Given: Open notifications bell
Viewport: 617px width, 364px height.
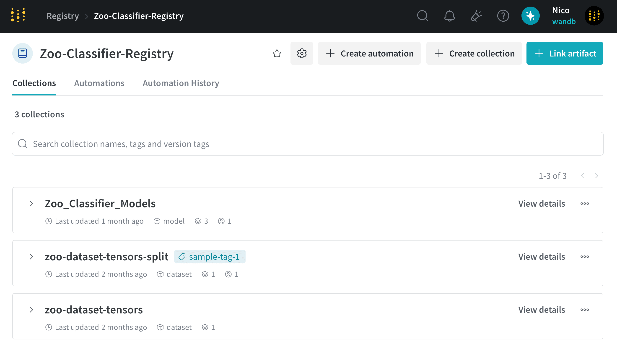Looking at the screenshot, I should tap(450, 16).
